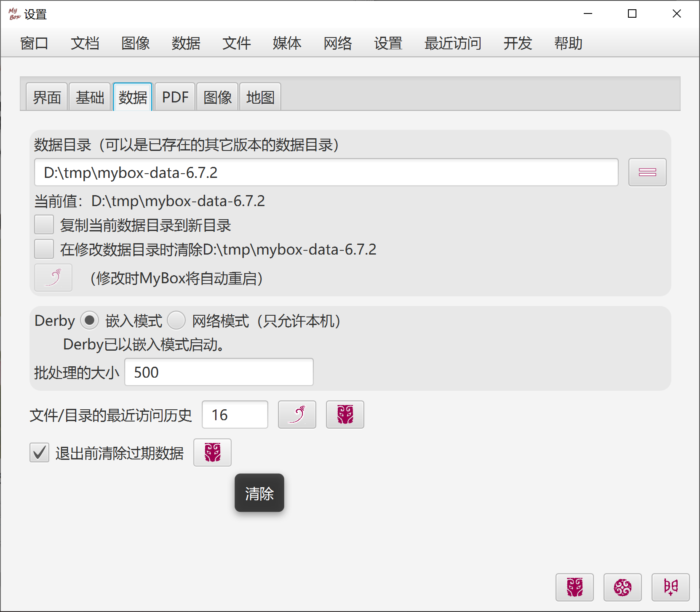Screen dimensions: 700x612
Task: Click the round swirl-pattern icon at bottom right
Action: [x=623, y=587]
